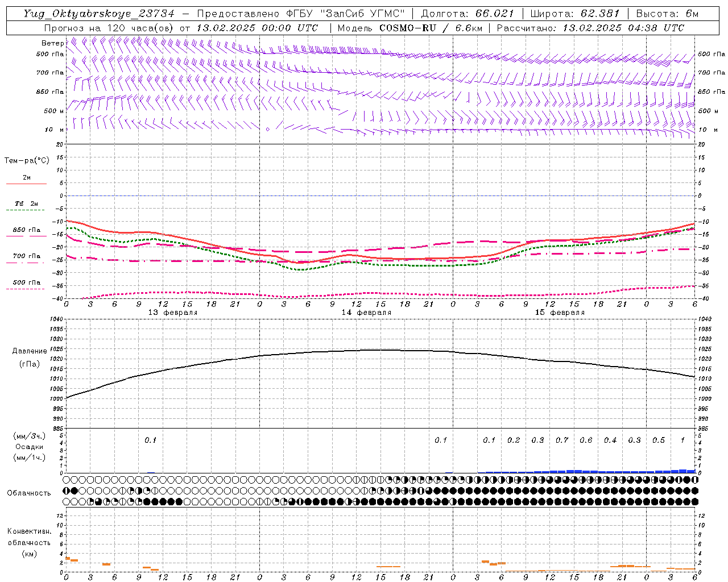Click the Осадки precipitation label
The image size is (728, 582).
pos(30,447)
